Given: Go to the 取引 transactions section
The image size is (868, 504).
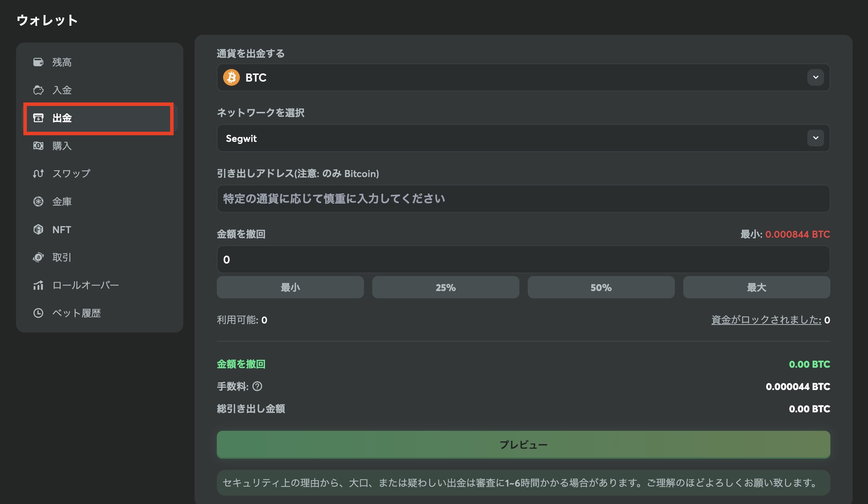Looking at the screenshot, I should coord(100,257).
